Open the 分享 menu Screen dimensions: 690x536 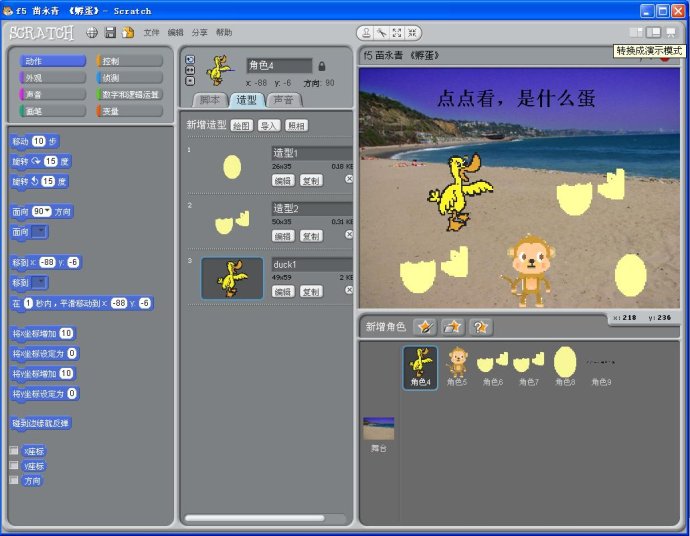click(199, 33)
